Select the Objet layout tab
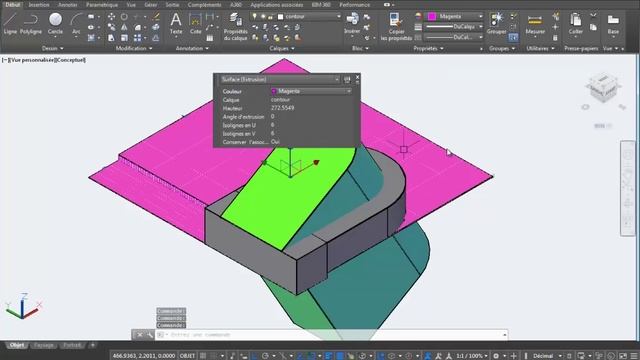 pos(17,345)
